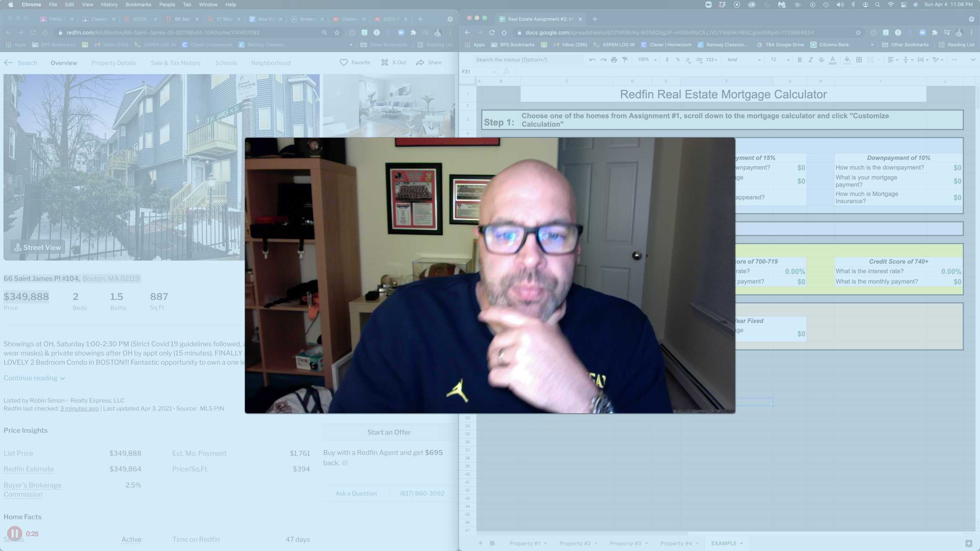This screenshot has width=980, height=551.
Task: Switch to Property #2 sheet tab
Action: pyautogui.click(x=575, y=543)
